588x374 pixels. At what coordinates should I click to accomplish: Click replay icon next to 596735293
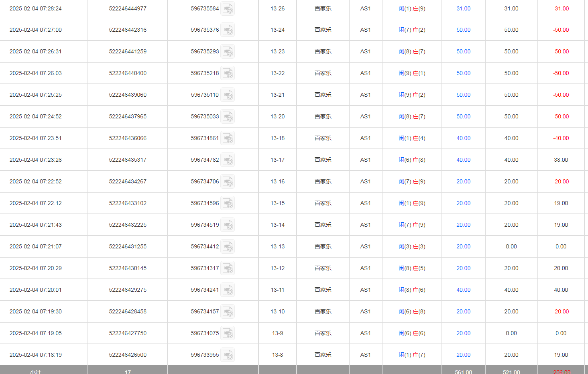[x=228, y=52]
